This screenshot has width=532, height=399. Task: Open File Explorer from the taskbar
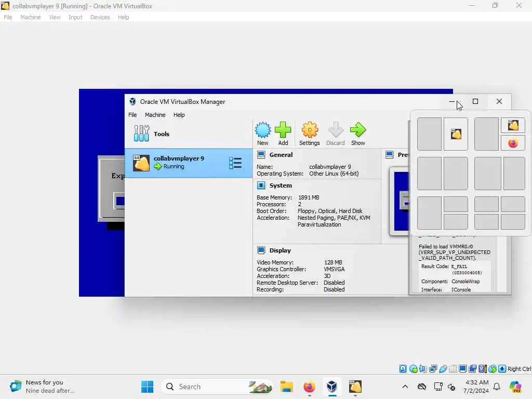pos(287,387)
